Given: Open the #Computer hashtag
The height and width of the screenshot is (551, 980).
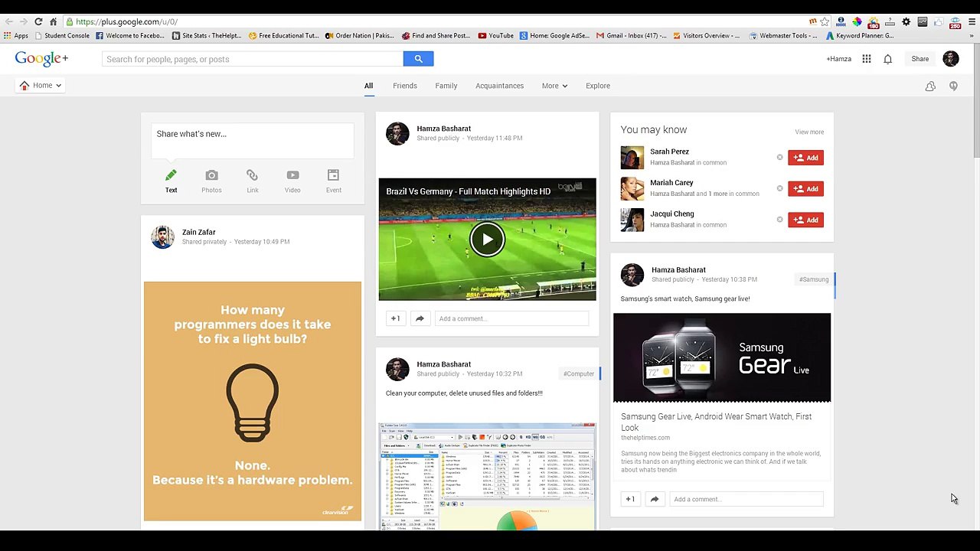Looking at the screenshot, I should pos(579,373).
